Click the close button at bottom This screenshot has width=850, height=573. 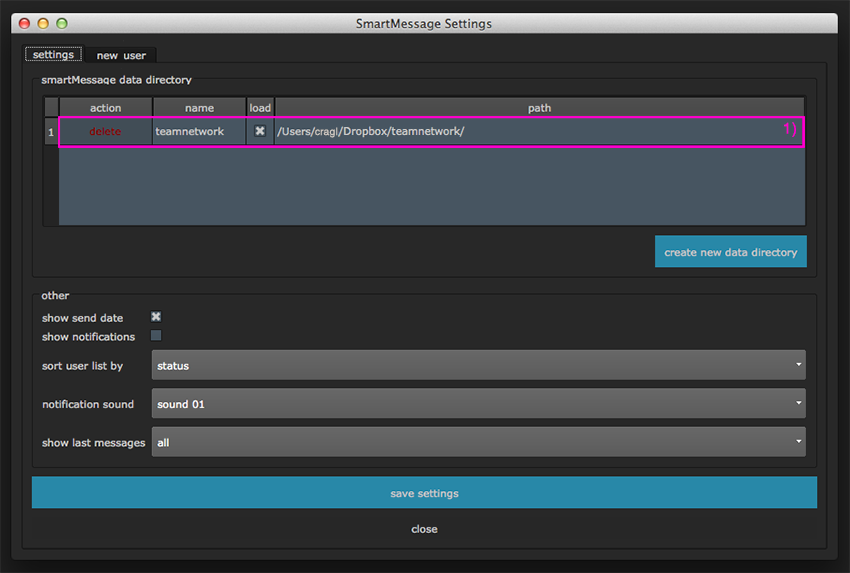pyautogui.click(x=424, y=529)
